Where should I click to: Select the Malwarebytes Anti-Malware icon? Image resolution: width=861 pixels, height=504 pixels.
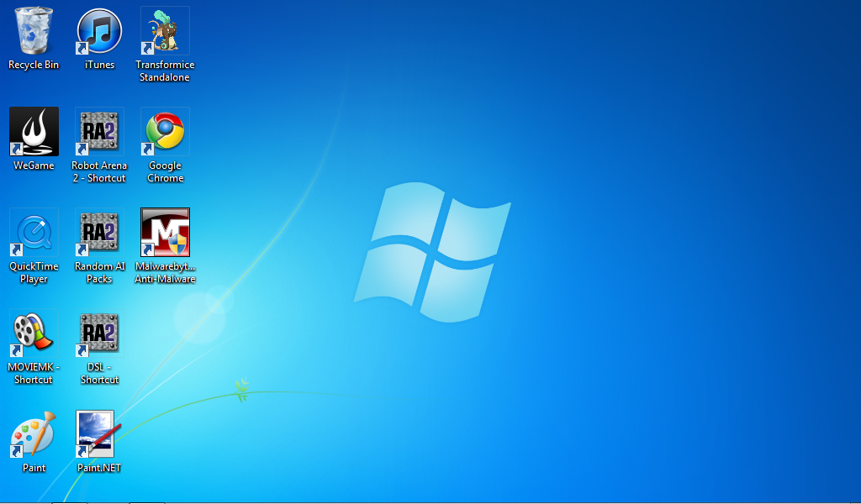coord(166,233)
